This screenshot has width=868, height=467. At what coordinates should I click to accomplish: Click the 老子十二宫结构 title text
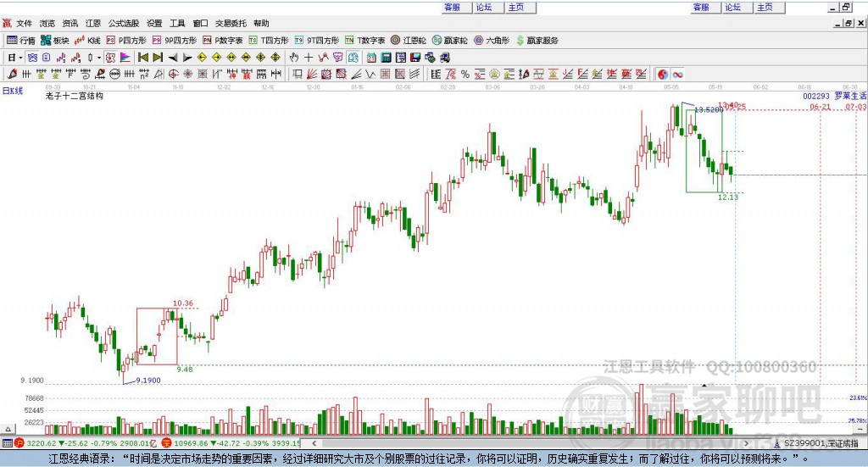coord(75,96)
